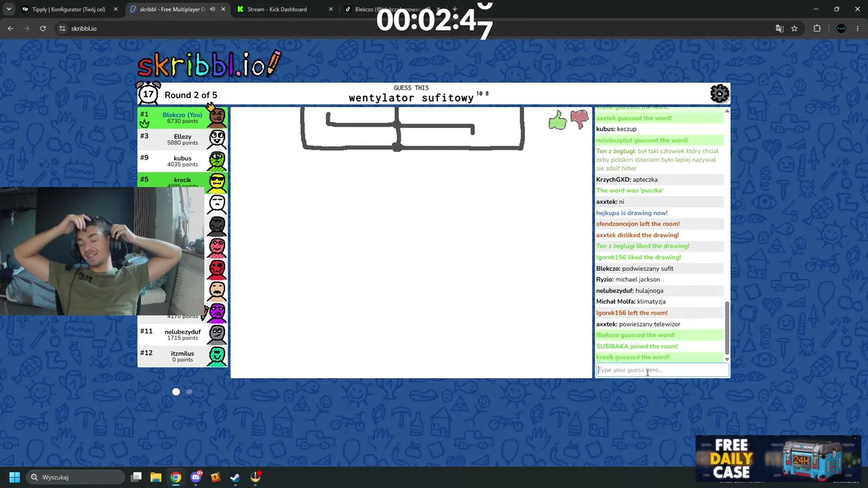Go back in browser history
This screenshot has width=868, height=488.
(x=10, y=28)
